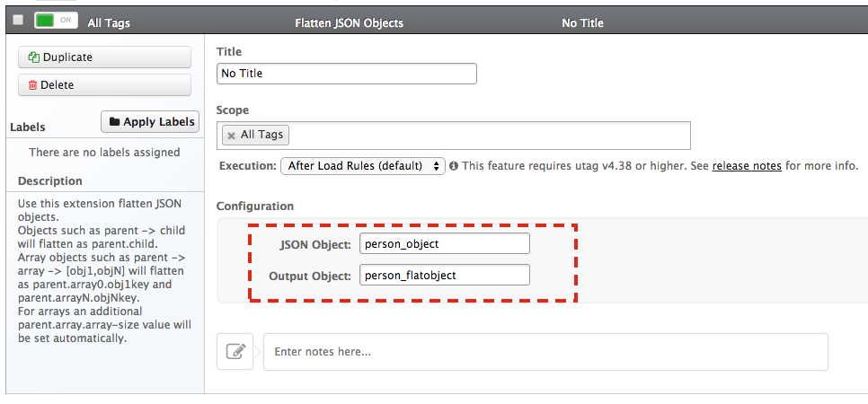This screenshot has height=404, width=868.
Task: Select the All Tags chip in Scope
Action: (x=261, y=136)
